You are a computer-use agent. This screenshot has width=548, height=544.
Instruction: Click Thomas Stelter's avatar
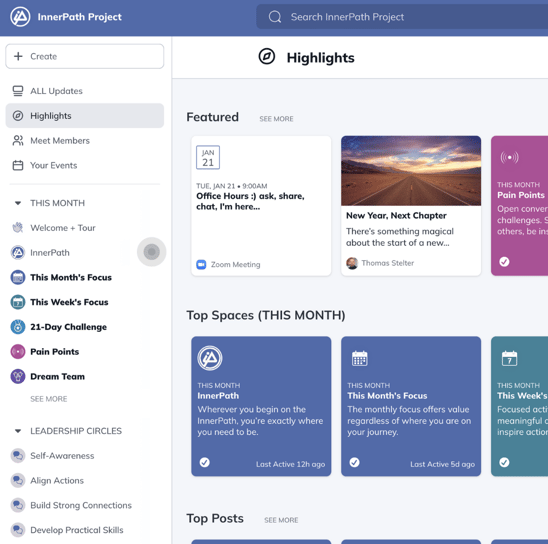[x=352, y=263]
